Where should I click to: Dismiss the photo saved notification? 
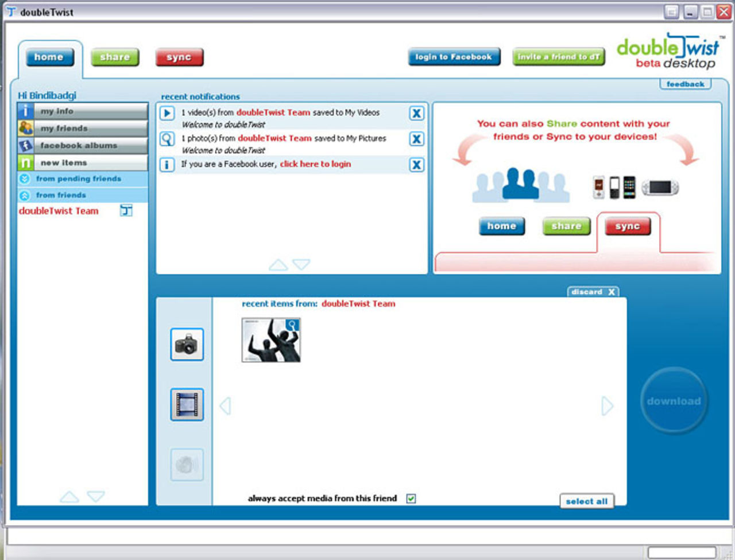click(x=416, y=139)
